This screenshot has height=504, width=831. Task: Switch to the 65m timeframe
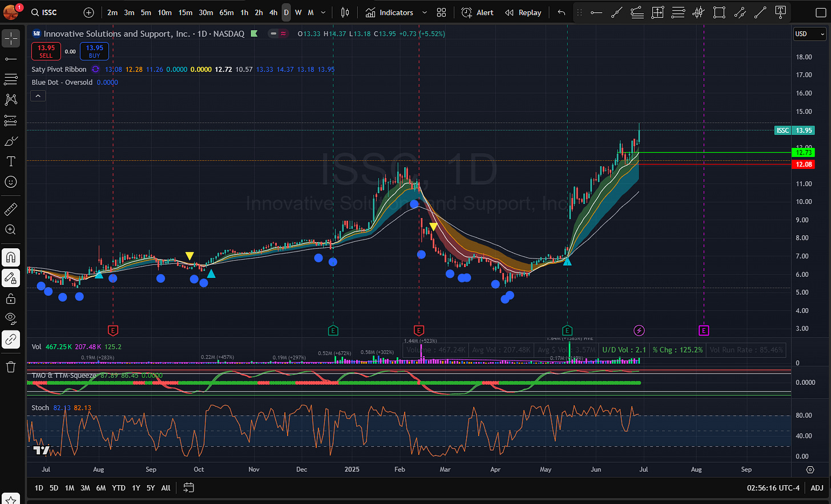coord(227,13)
